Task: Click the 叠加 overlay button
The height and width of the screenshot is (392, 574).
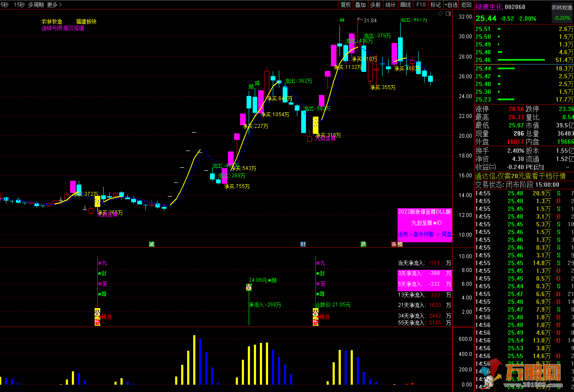Action: coord(360,5)
